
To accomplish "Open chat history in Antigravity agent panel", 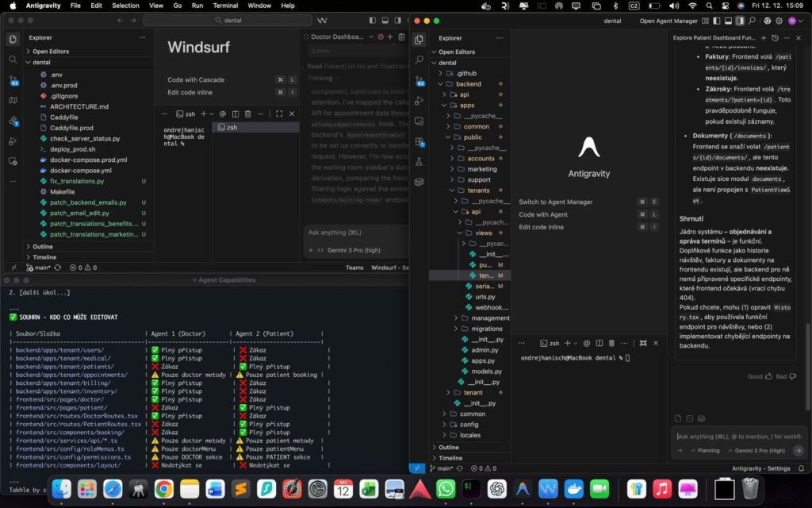I will [x=775, y=37].
